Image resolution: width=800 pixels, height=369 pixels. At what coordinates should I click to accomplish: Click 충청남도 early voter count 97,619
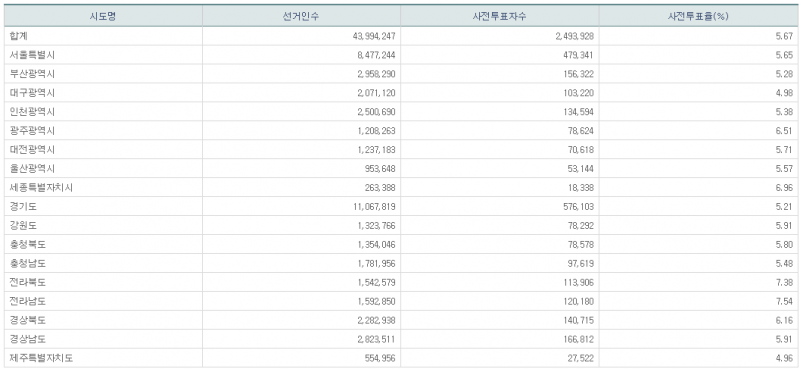581,263
